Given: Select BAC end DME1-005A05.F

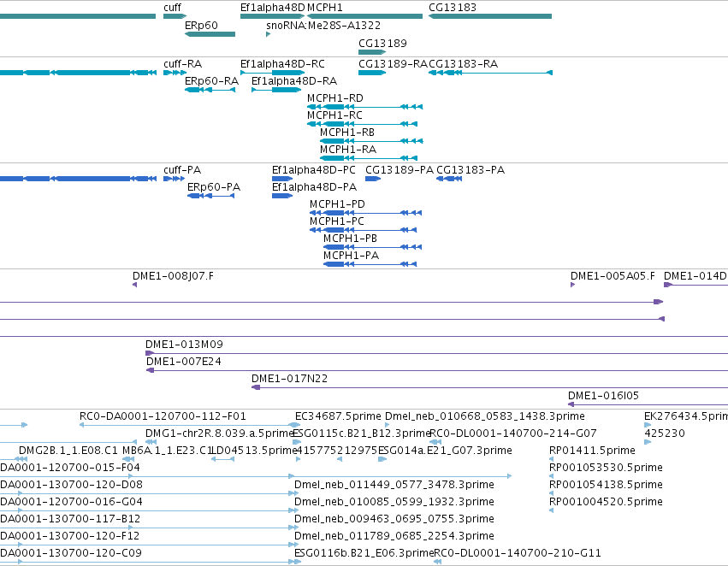Looking at the screenshot, I should [613, 276].
